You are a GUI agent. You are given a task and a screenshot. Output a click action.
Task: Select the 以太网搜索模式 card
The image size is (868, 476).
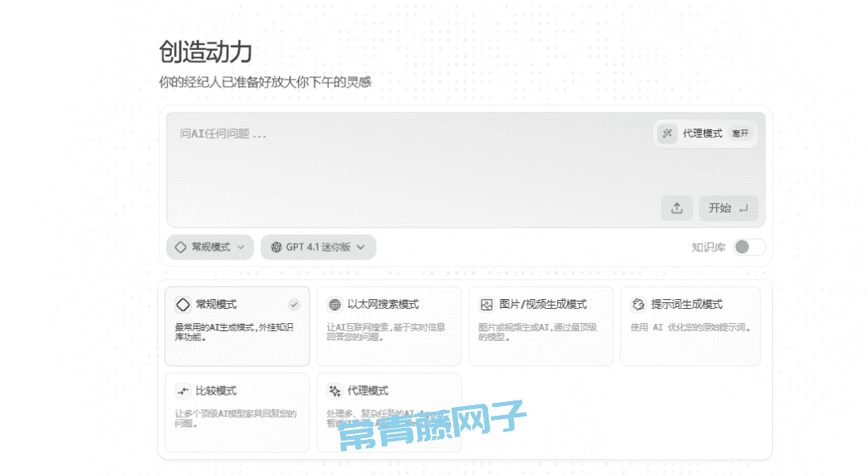[x=389, y=326]
